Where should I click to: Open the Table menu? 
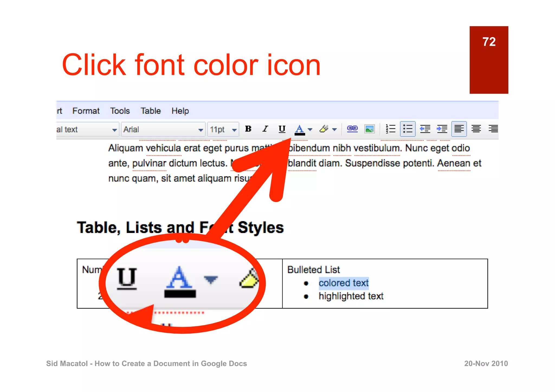(x=151, y=111)
